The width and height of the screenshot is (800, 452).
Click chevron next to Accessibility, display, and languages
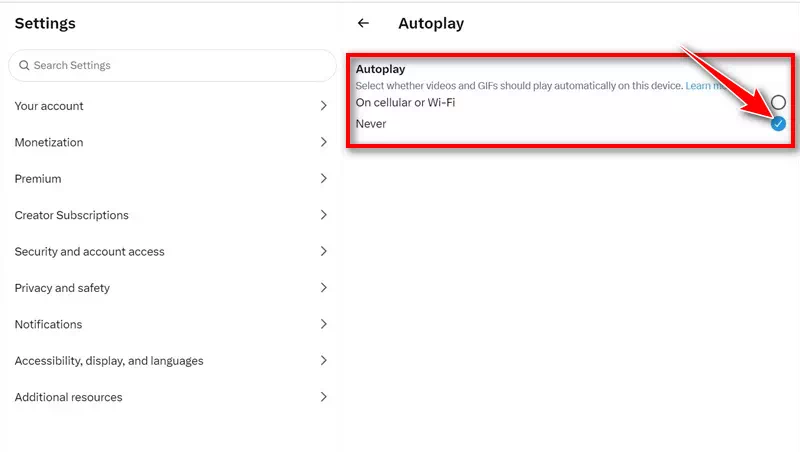pyautogui.click(x=323, y=361)
